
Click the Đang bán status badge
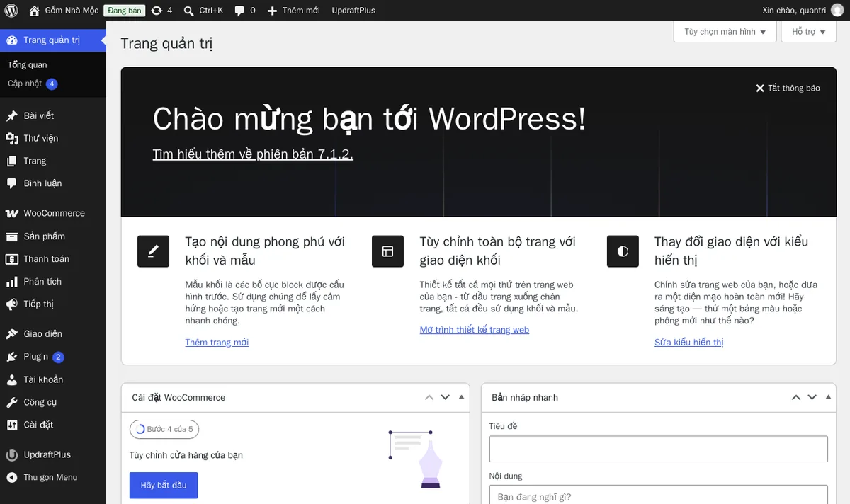[x=125, y=11]
